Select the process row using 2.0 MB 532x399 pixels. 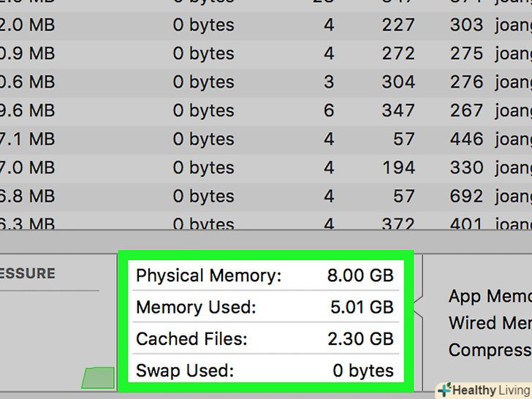[x=219, y=25]
